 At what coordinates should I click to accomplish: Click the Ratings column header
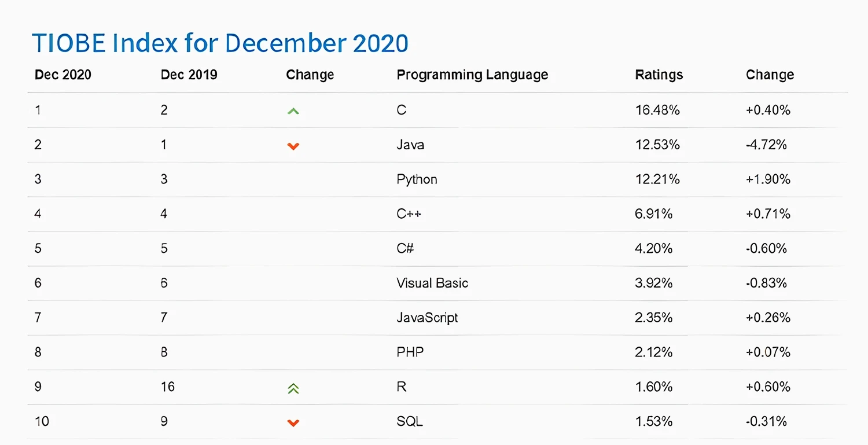pos(659,75)
